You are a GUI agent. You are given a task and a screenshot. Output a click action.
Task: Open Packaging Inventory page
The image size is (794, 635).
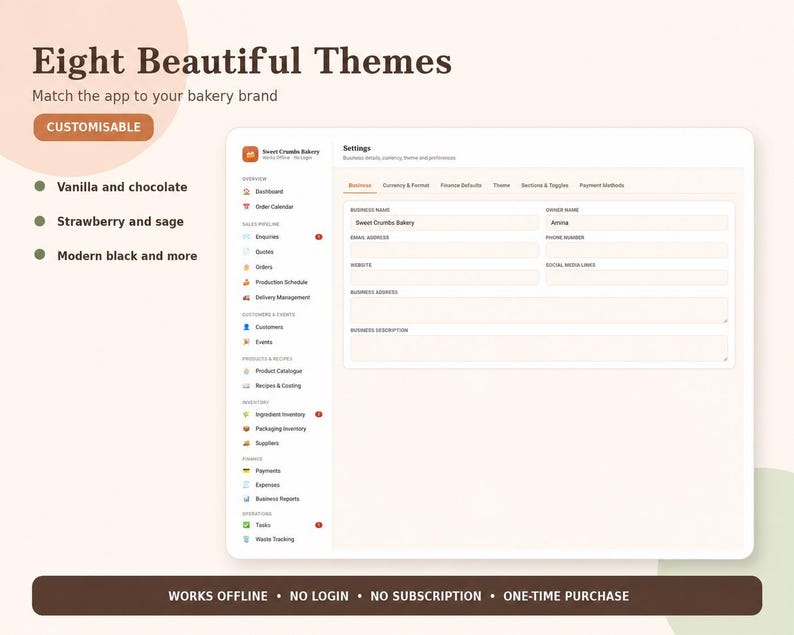coord(281,429)
